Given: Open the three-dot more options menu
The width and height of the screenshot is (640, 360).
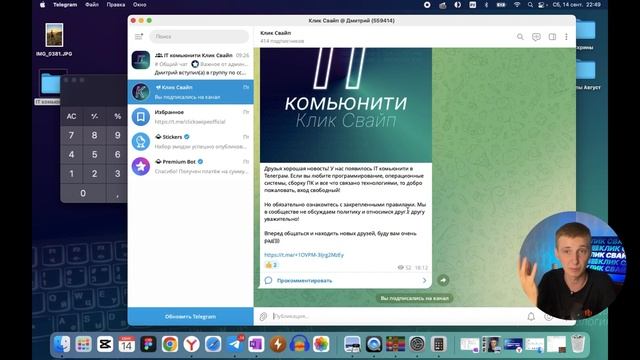Looking at the screenshot, I should coord(566,37).
